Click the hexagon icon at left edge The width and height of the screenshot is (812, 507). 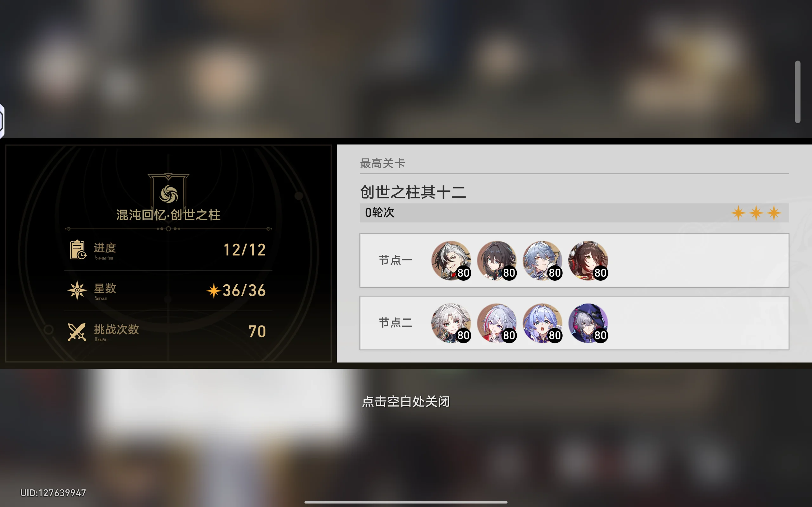tap(2, 121)
